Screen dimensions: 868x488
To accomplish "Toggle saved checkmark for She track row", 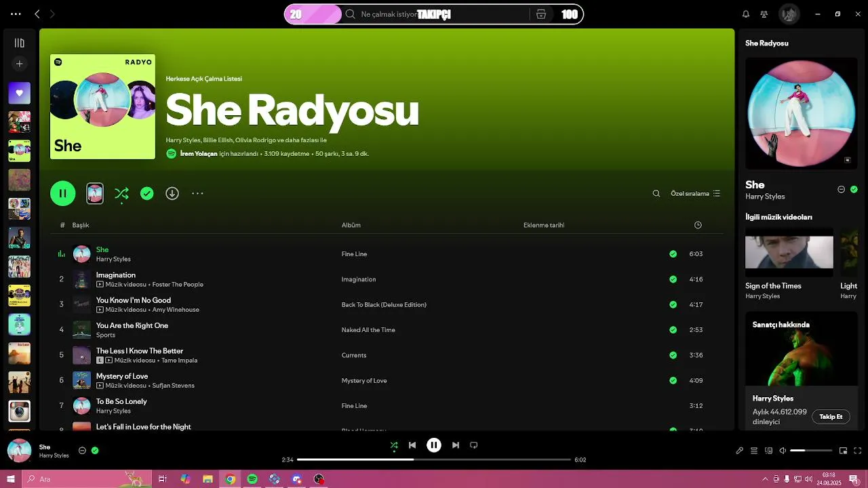I will [673, 254].
